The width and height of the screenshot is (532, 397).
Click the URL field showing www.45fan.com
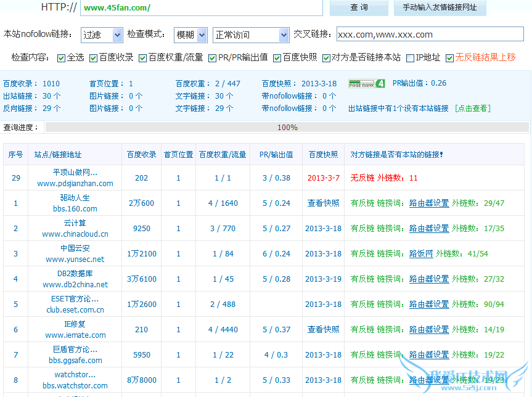(201, 8)
